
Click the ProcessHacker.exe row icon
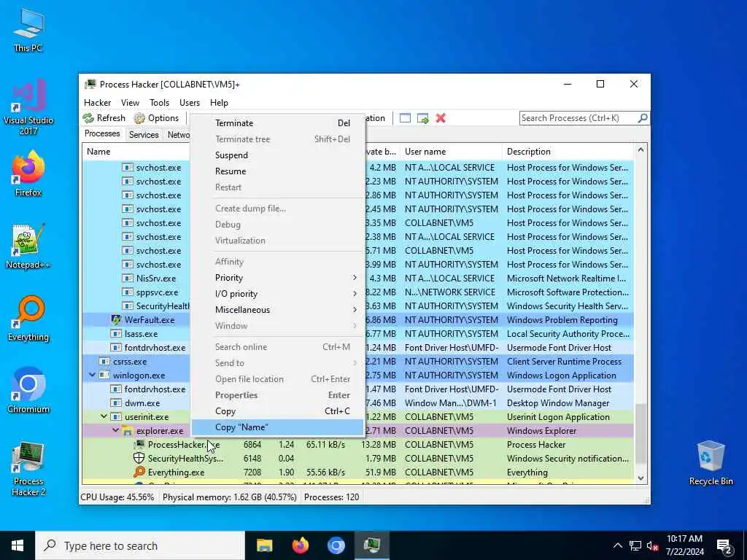(139, 444)
